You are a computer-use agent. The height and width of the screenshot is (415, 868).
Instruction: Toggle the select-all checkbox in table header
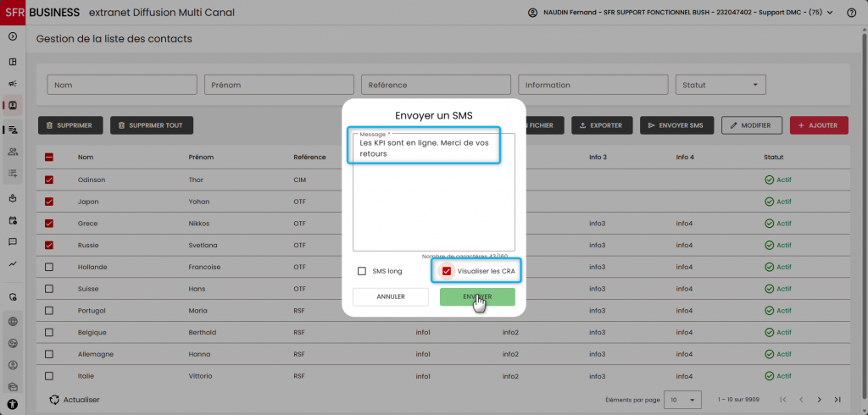(x=49, y=158)
